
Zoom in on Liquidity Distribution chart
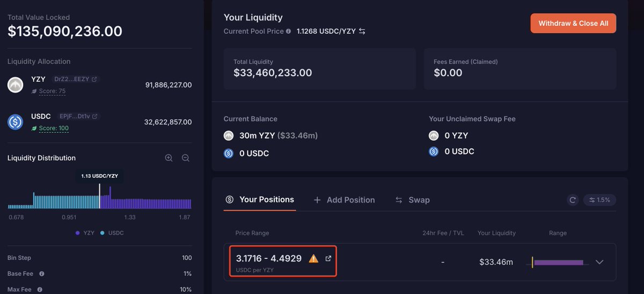pos(169,158)
